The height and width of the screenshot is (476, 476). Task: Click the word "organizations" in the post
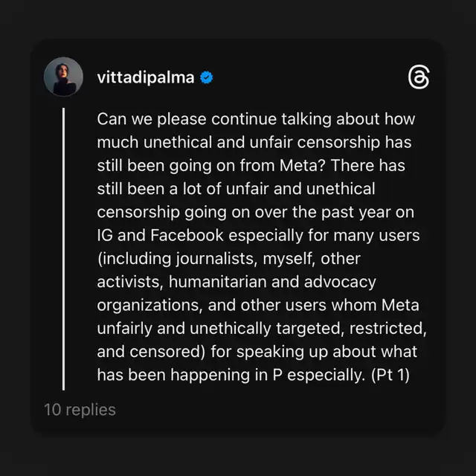[149, 306]
